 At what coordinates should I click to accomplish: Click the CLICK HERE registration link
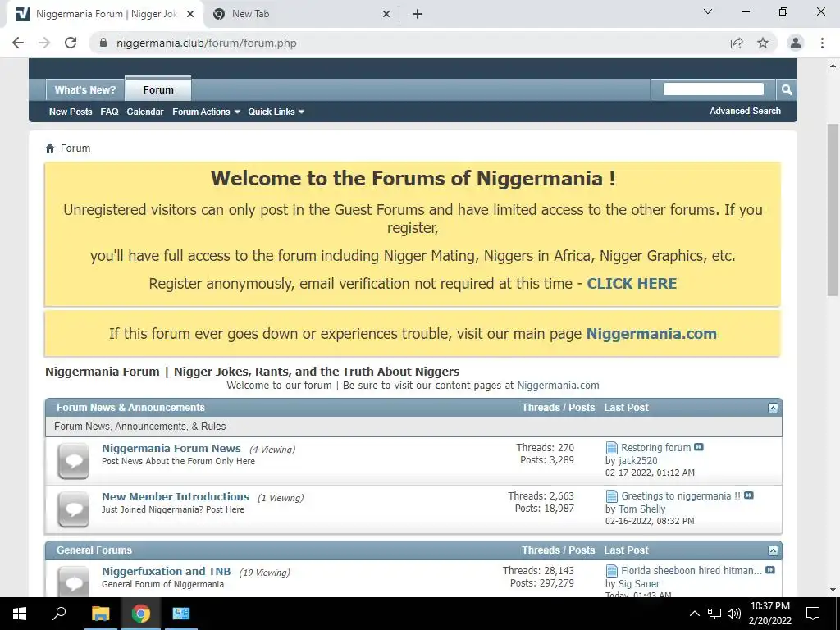[632, 283]
